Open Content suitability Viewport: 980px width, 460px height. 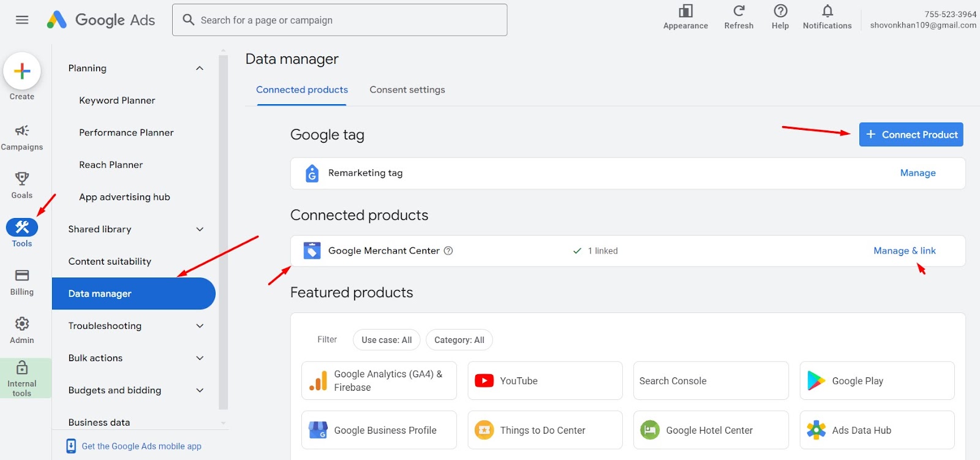pos(110,262)
